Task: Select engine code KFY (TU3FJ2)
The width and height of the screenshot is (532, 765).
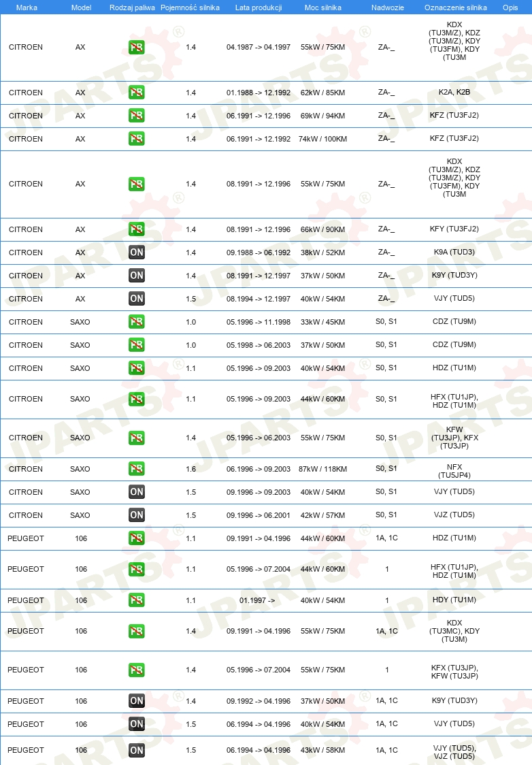Action: (x=454, y=229)
